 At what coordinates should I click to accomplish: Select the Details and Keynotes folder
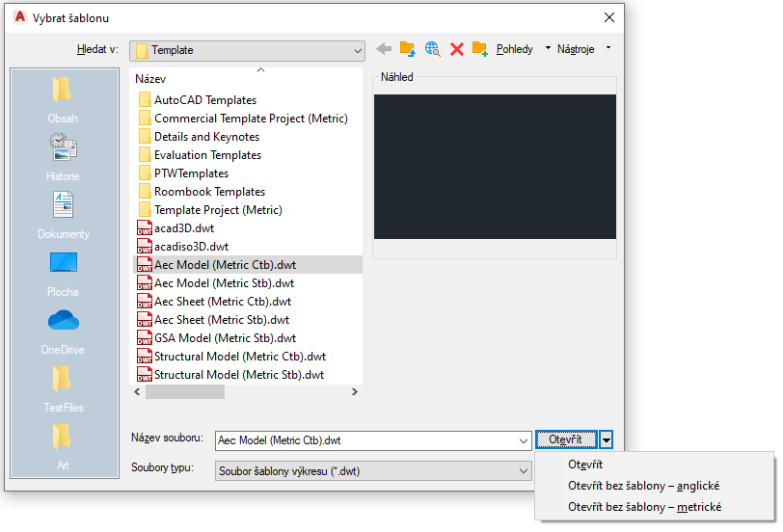tap(200, 137)
